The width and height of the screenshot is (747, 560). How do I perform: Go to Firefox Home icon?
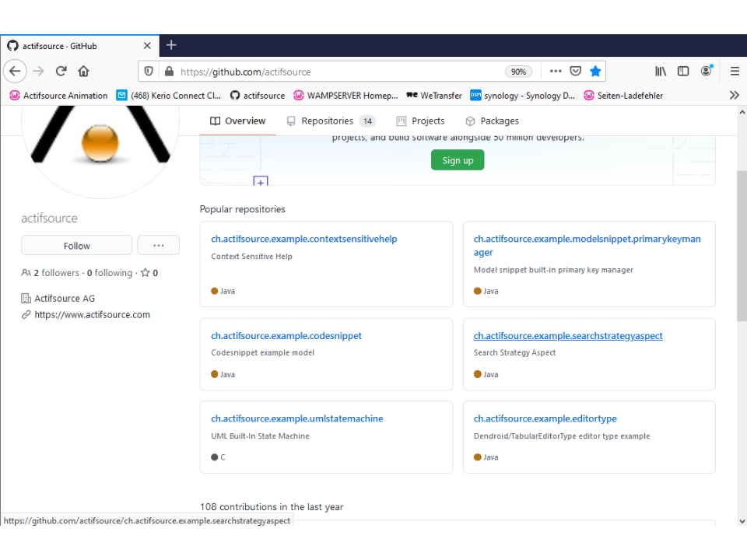pyautogui.click(x=83, y=72)
